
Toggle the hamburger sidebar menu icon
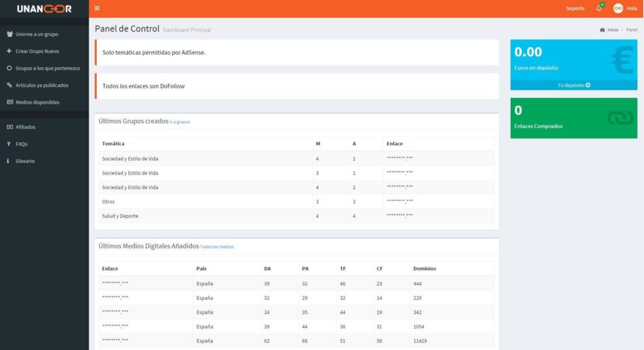[97, 8]
